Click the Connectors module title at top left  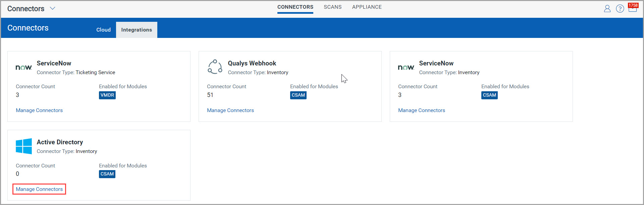point(26,9)
